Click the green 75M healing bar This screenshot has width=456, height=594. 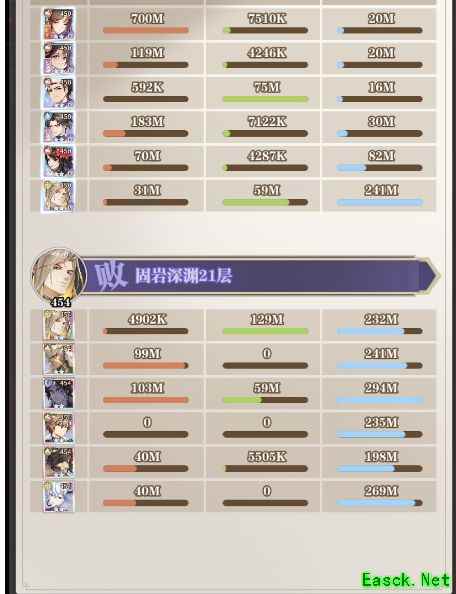[265, 99]
